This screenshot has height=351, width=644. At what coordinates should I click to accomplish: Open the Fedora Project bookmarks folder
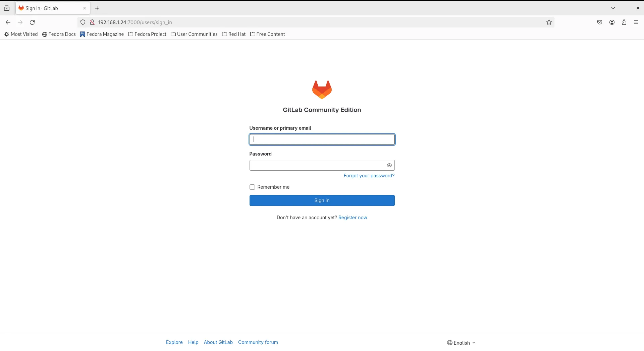147,34
